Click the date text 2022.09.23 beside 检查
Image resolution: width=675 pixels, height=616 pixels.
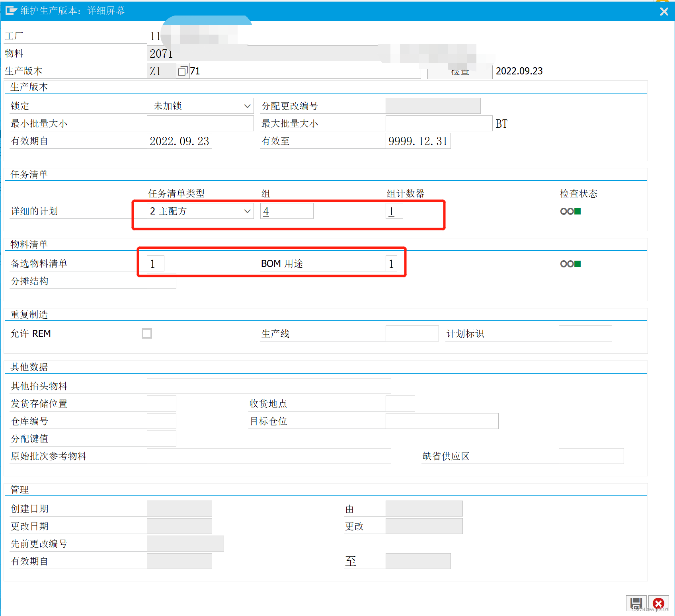(519, 71)
